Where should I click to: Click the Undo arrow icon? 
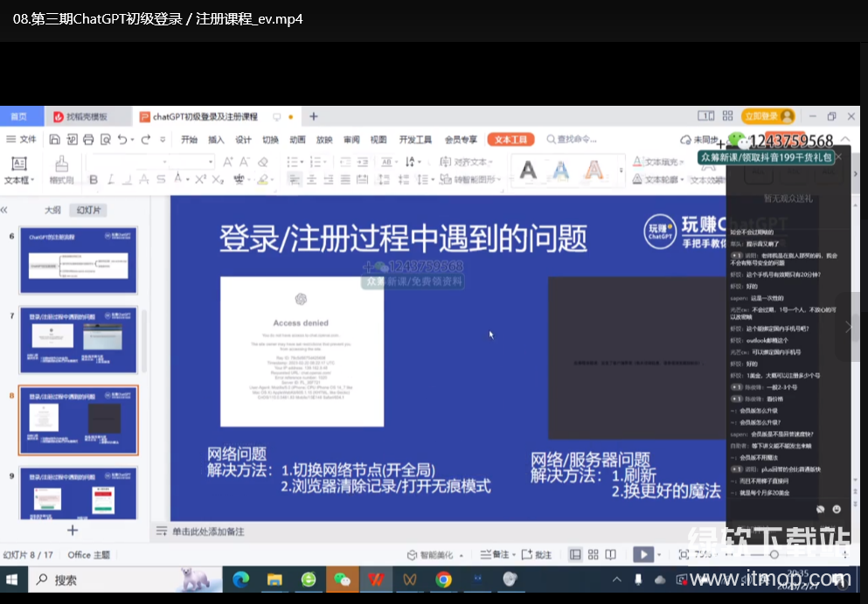[x=122, y=140]
